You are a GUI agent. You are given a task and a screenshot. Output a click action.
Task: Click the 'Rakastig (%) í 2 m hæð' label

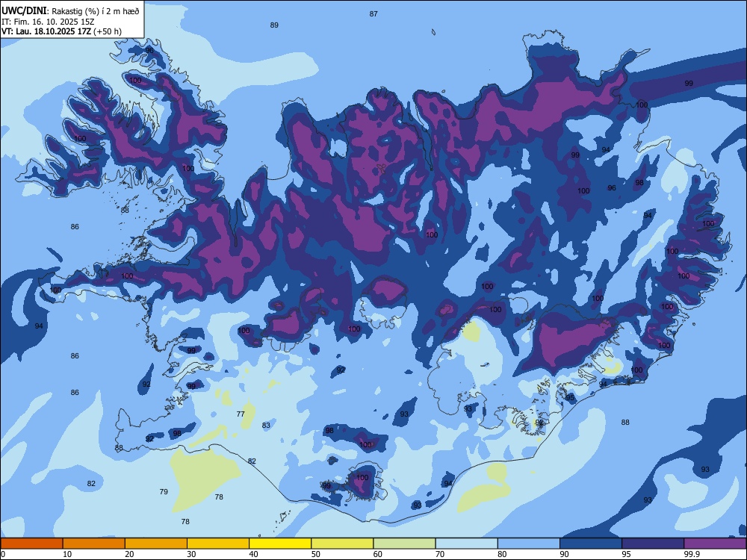(96, 11)
